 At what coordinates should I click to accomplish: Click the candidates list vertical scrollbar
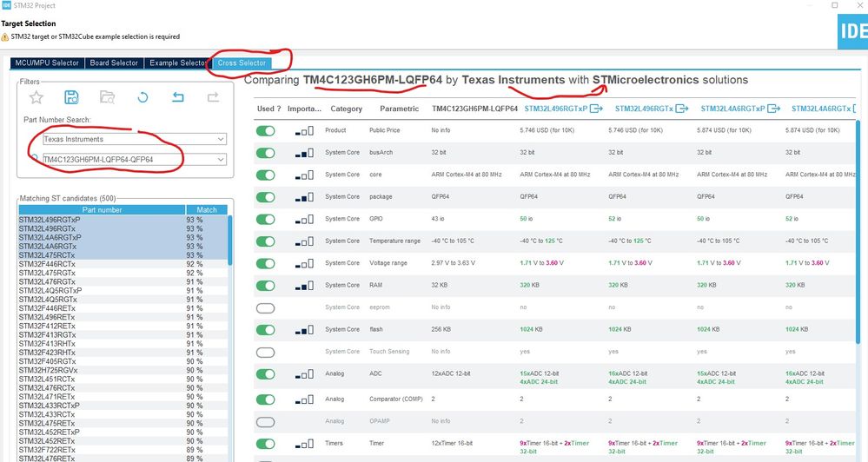point(229,241)
